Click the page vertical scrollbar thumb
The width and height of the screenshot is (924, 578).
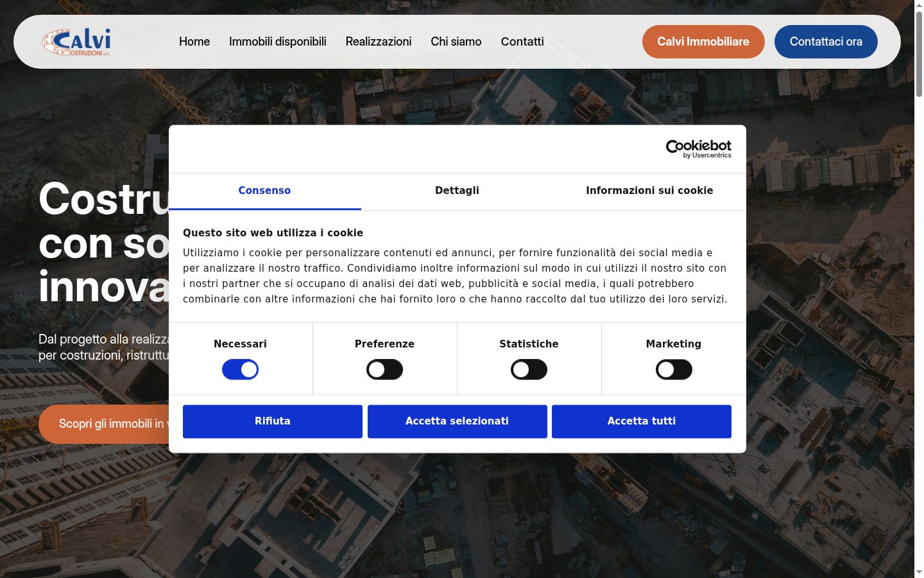(x=919, y=55)
